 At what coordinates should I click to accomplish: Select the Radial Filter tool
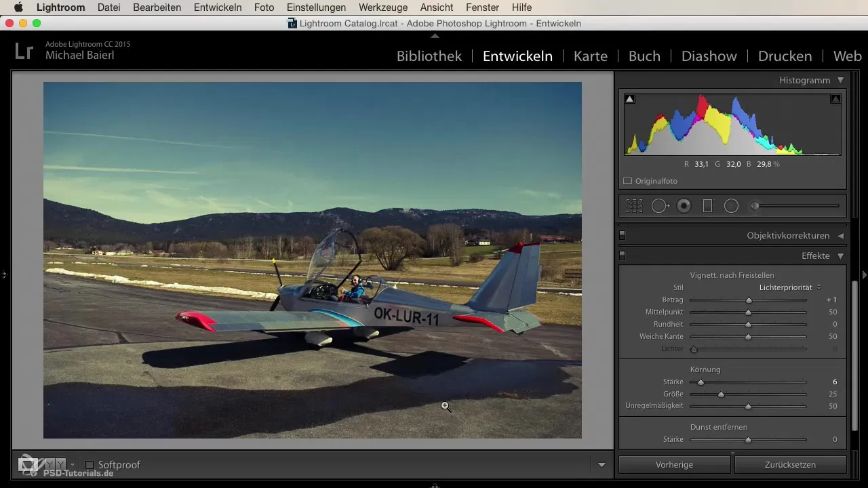[731, 206]
